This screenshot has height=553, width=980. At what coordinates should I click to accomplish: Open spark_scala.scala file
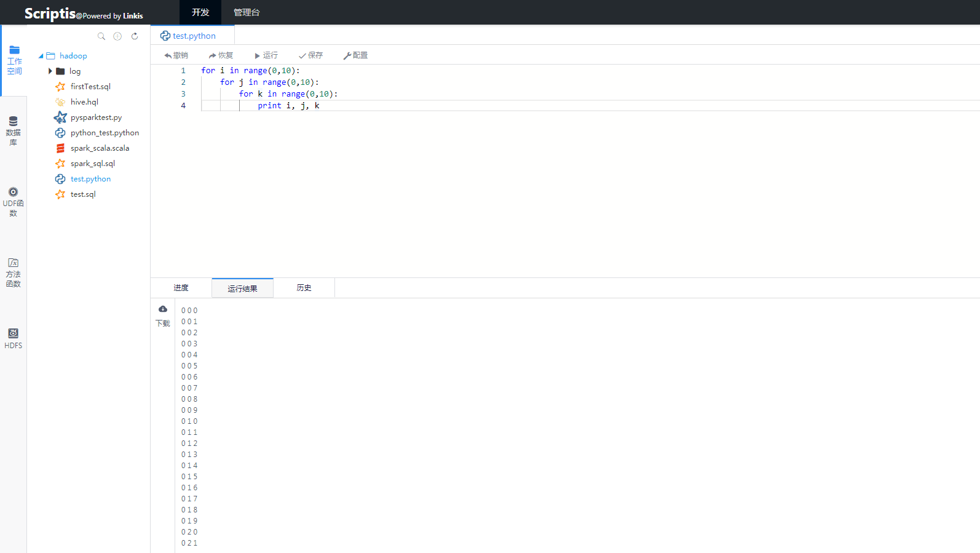tap(100, 148)
